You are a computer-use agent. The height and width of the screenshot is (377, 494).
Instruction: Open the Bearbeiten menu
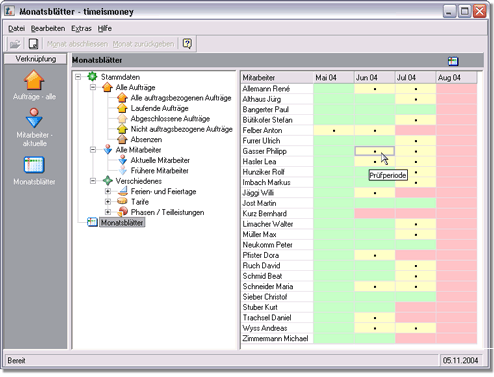pyautogui.click(x=48, y=29)
